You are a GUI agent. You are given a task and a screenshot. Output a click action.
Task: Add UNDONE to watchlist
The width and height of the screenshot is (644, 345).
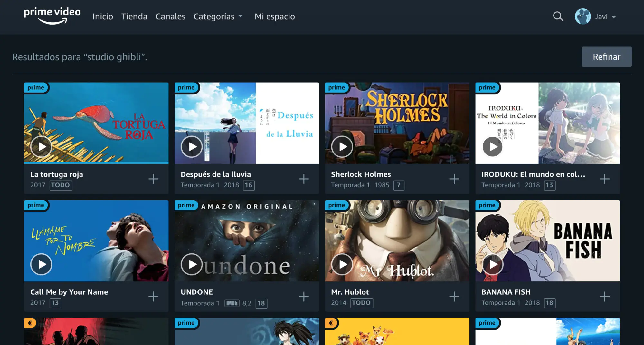304,297
